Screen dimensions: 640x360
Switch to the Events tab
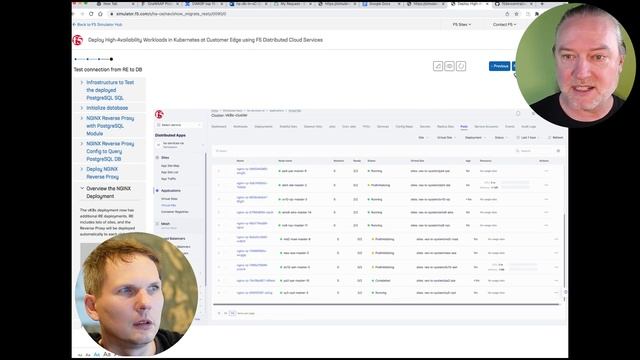tap(510, 127)
